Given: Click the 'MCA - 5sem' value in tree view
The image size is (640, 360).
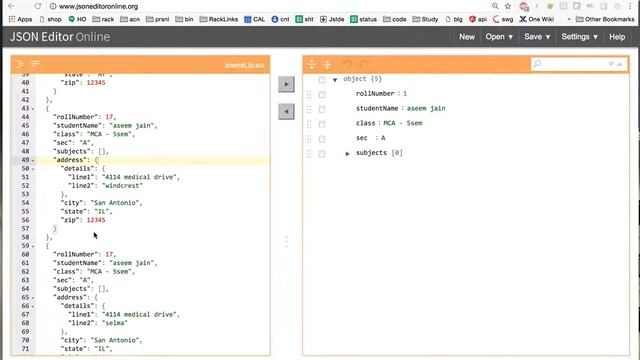Looking at the screenshot, I should pyautogui.click(x=403, y=123).
